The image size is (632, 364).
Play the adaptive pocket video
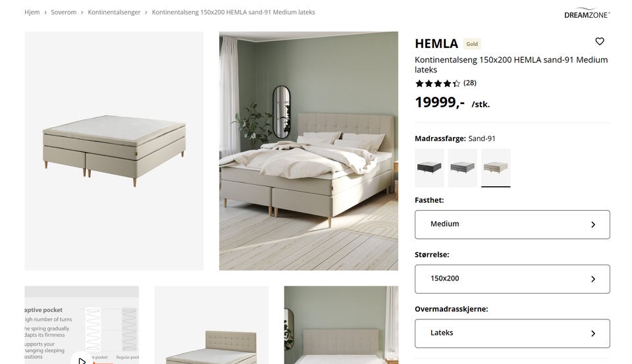[x=82, y=359]
